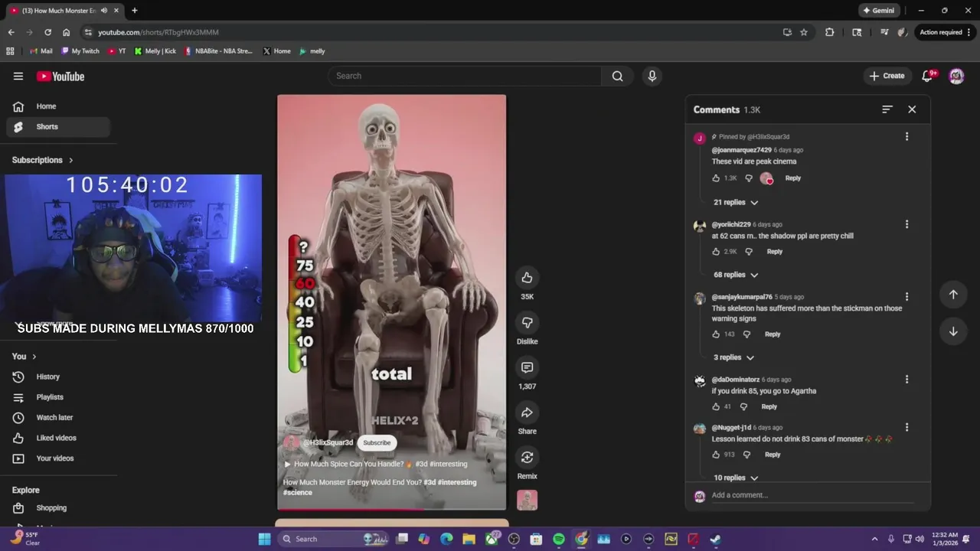Mute tab audio speaker icon
The width and height of the screenshot is (980, 551).
point(104,11)
